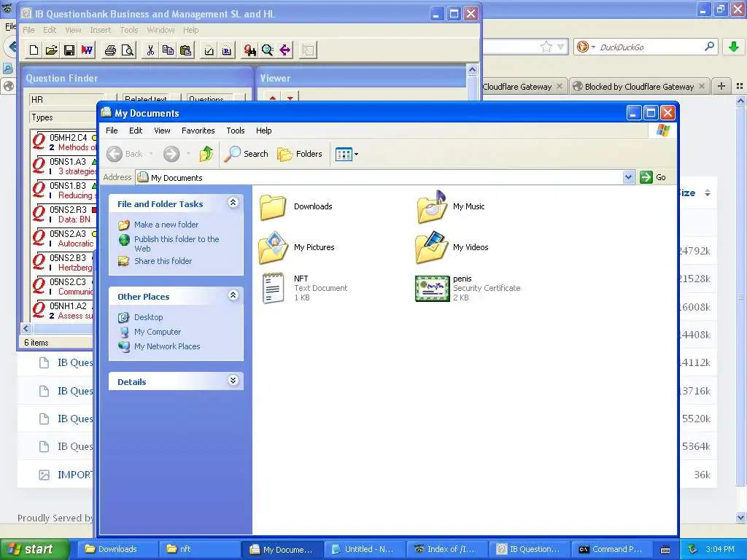This screenshot has height=560, width=747.
Task: Switch to the nft folder taskbar button
Action: pos(200,549)
